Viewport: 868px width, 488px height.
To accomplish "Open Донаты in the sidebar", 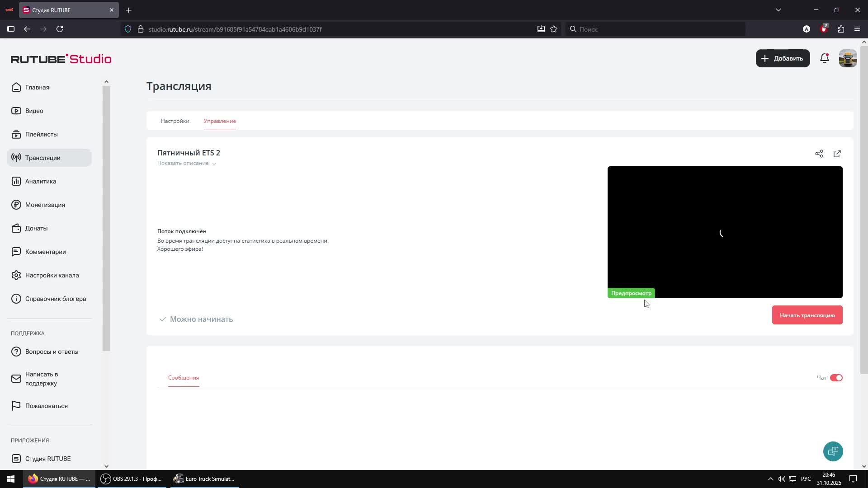I will coord(36,228).
